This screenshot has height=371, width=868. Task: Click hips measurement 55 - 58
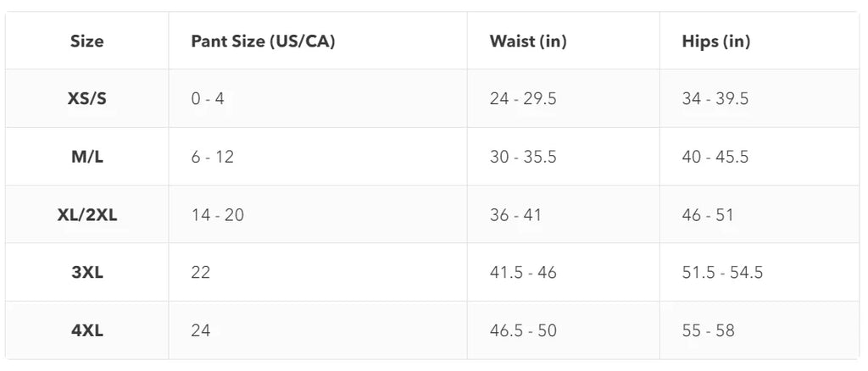(x=708, y=330)
